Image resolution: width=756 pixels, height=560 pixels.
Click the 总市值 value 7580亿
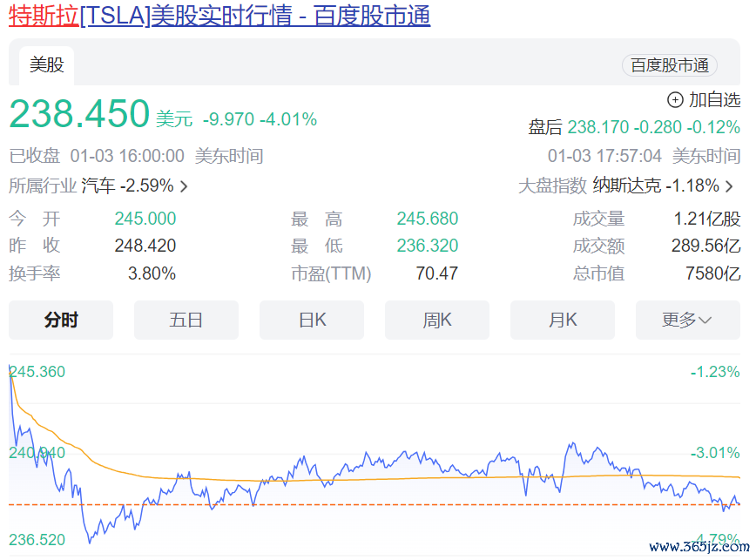(x=713, y=273)
